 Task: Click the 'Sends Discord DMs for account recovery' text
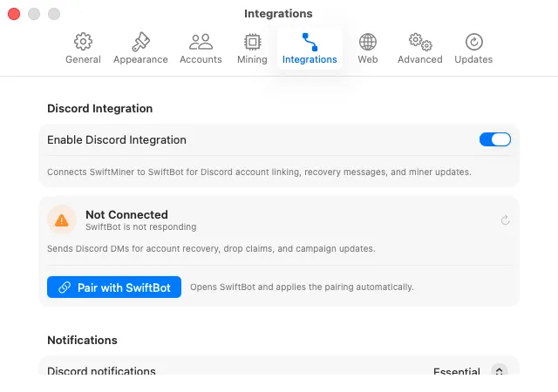[211, 248]
